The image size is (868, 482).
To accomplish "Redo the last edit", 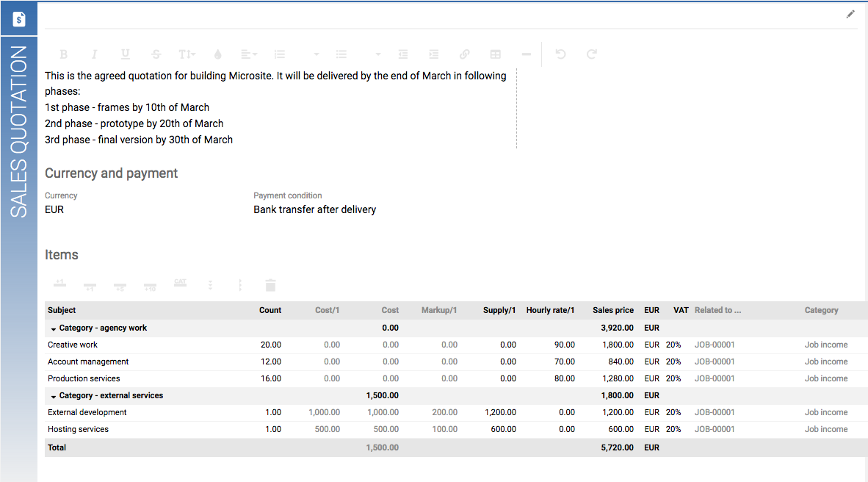I will 592,54.
